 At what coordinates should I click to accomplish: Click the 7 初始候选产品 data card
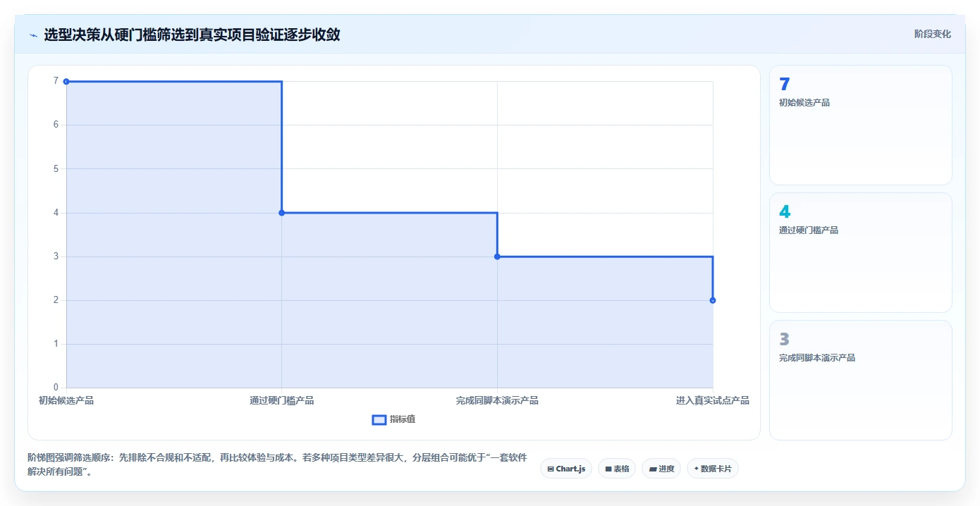coord(860,125)
